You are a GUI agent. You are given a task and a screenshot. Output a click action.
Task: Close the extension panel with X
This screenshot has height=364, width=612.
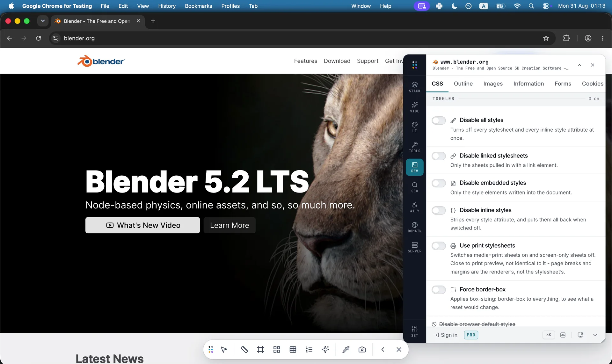pyautogui.click(x=593, y=65)
